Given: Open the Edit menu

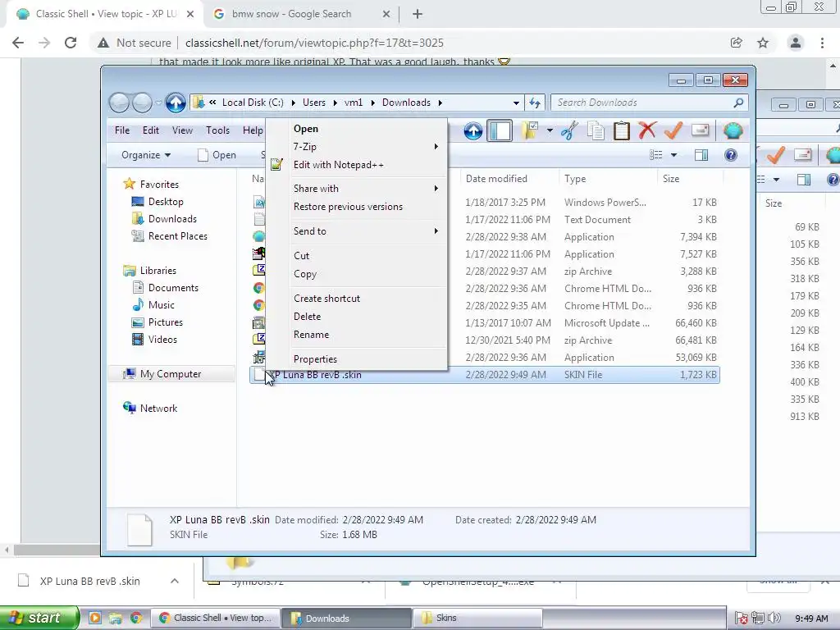Looking at the screenshot, I should click(151, 130).
